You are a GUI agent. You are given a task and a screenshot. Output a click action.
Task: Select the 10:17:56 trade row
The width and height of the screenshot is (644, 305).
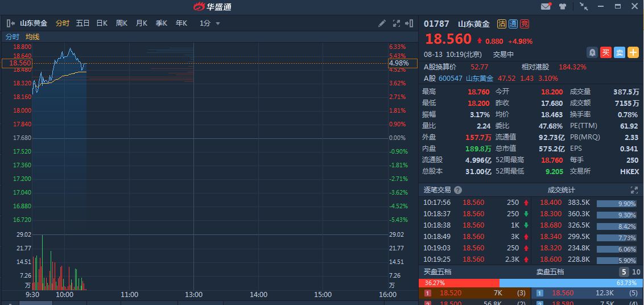point(476,203)
